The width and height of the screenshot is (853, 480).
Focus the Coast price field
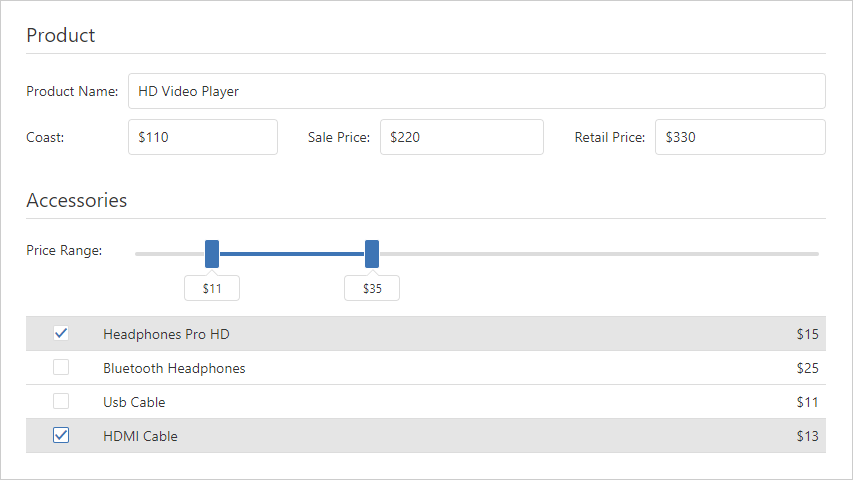pyautogui.click(x=203, y=137)
